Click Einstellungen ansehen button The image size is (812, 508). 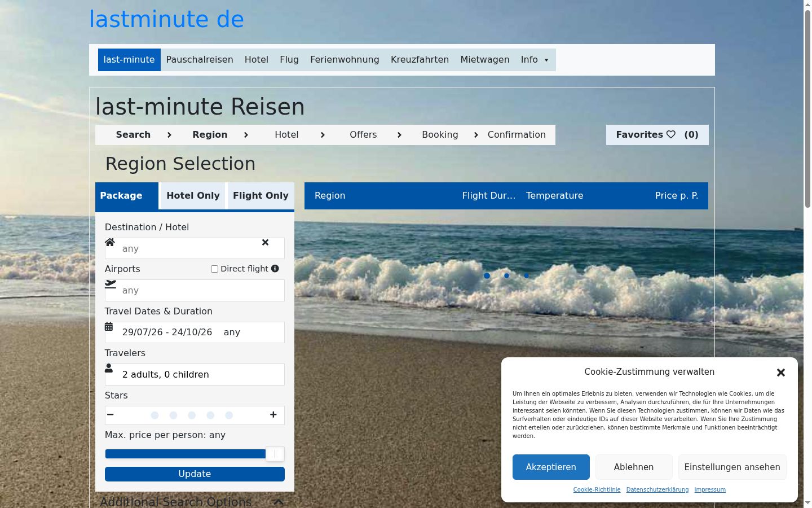732,467
